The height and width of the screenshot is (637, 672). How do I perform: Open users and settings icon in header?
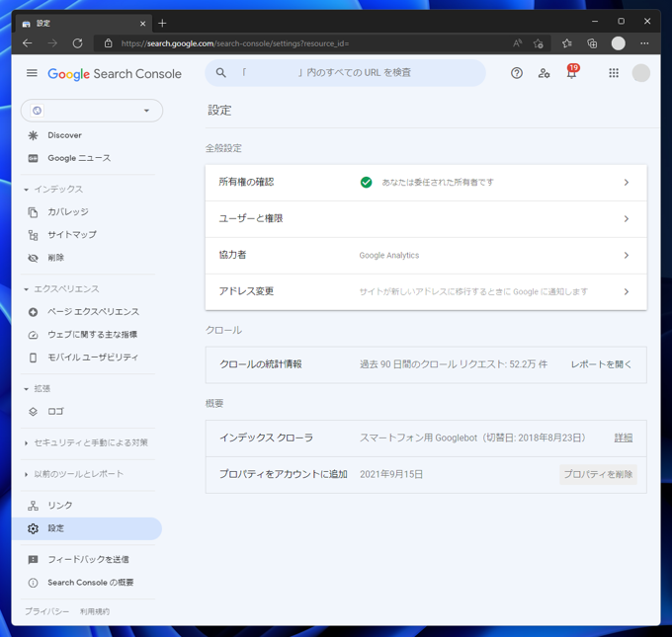tap(544, 73)
